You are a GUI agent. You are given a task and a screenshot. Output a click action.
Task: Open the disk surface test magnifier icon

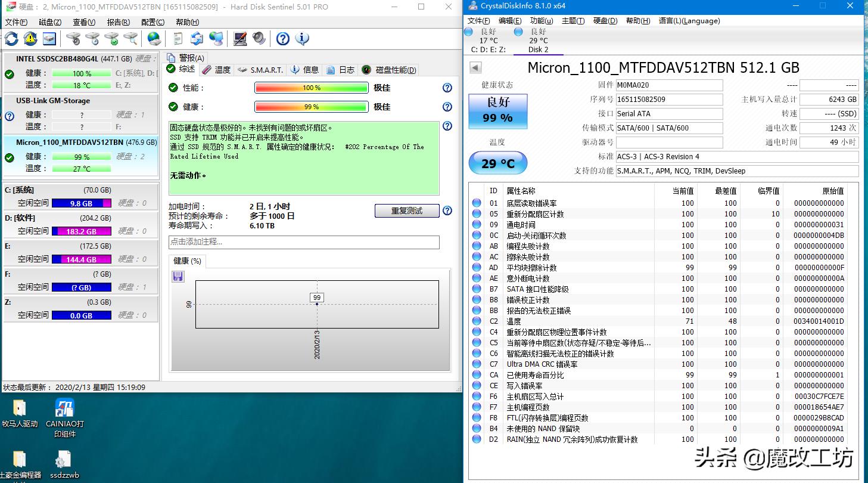131,38
